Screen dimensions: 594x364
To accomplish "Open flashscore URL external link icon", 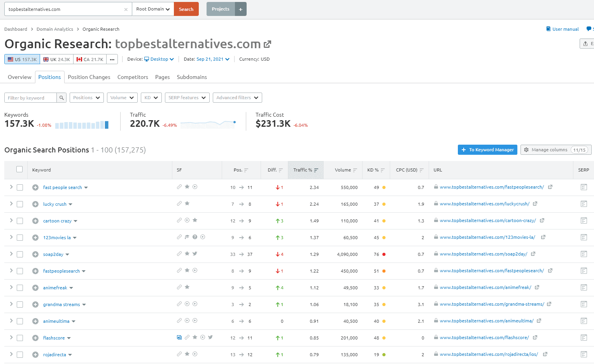I will [535, 338].
